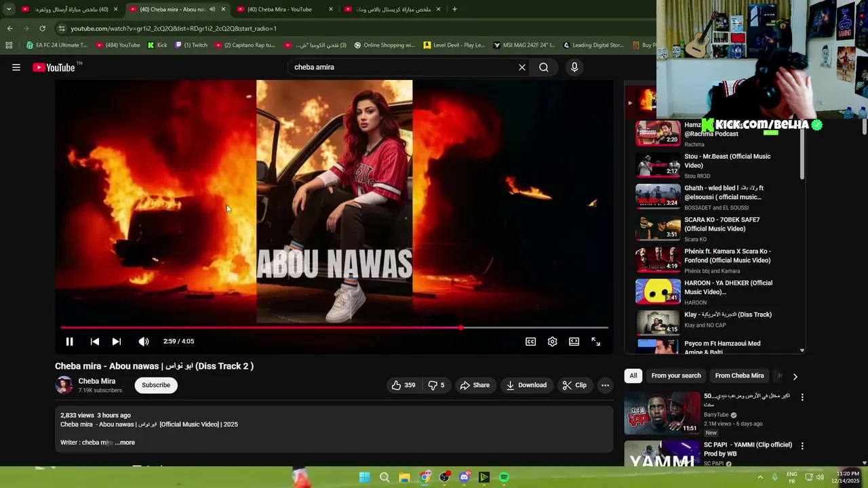Close the Cheba mira - Abou nawas tab
The width and height of the screenshot is (868, 488).
point(223,9)
